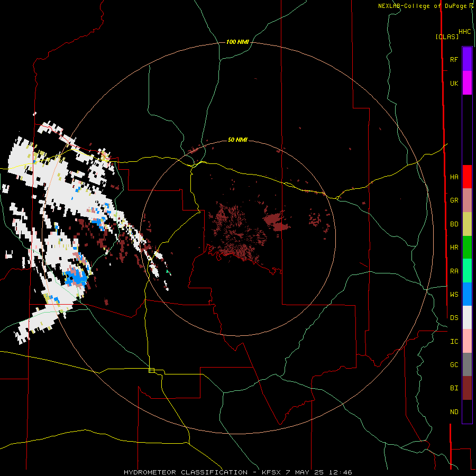
Task: Click the RF purple legend color block
Action: (x=467, y=59)
